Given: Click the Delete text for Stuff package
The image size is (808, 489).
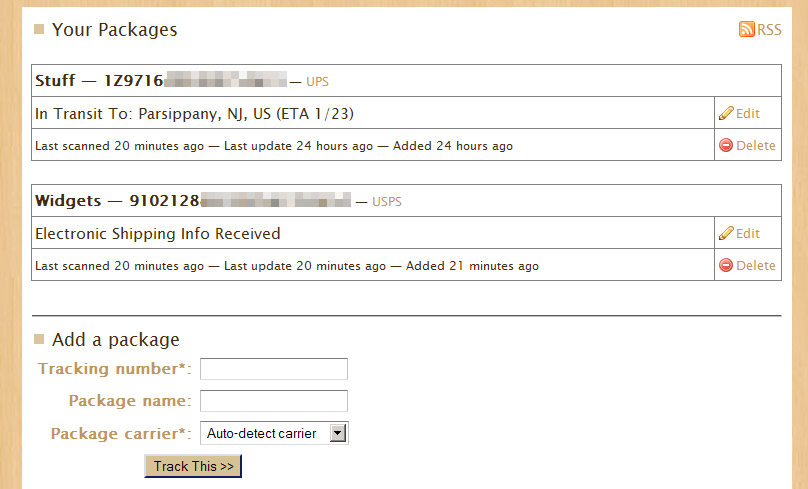Looking at the screenshot, I should [756, 145].
